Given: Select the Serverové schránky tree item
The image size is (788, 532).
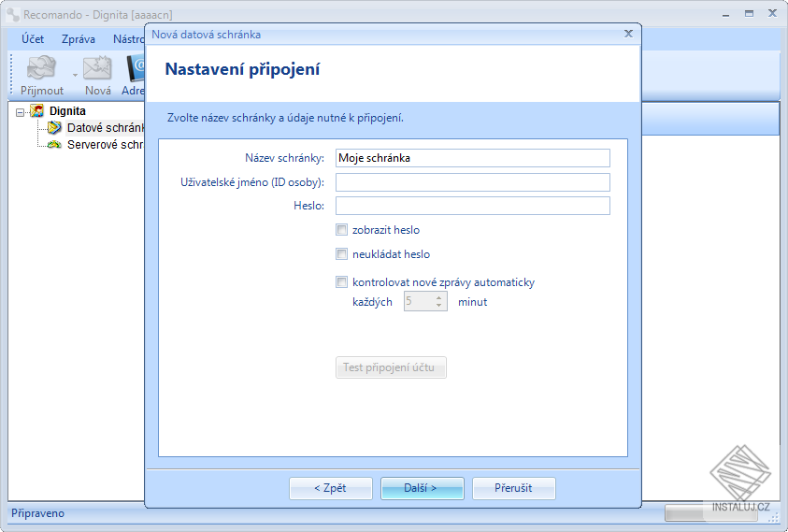Looking at the screenshot, I should 105,145.
